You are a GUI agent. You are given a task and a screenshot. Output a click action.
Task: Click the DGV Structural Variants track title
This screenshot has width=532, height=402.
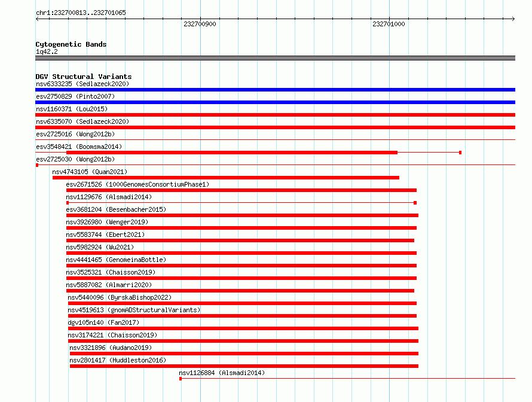point(84,77)
